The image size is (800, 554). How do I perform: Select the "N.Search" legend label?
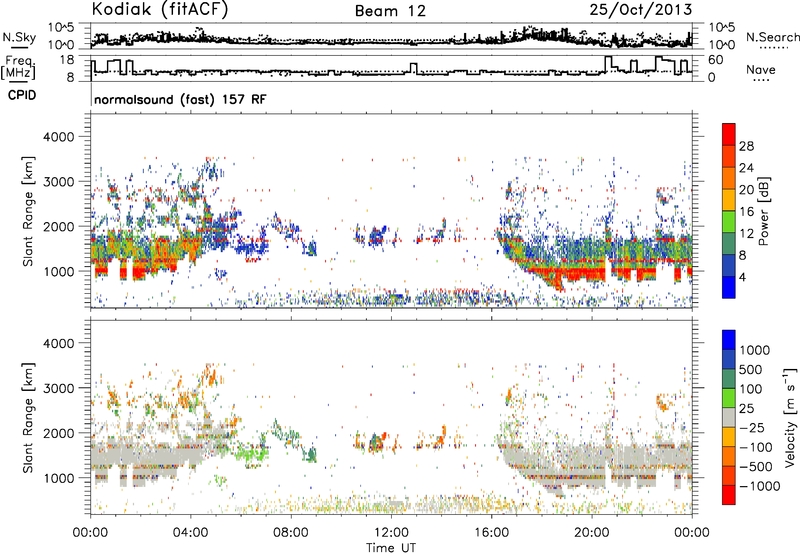[x=772, y=37]
